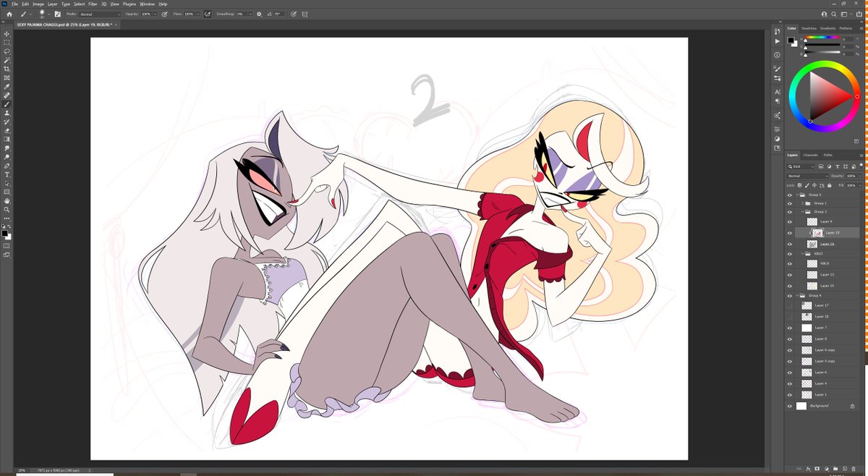
Task: Switch to the Gradients tab
Action: pyautogui.click(x=827, y=28)
